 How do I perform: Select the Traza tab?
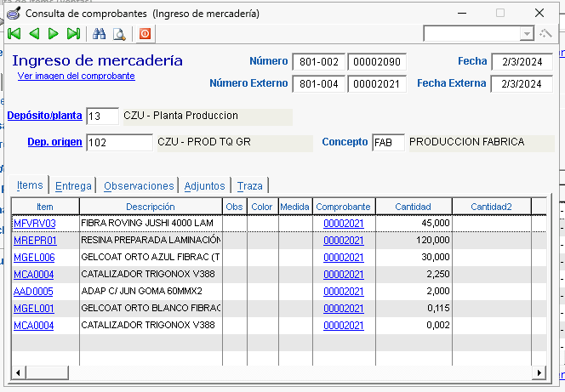[250, 185]
